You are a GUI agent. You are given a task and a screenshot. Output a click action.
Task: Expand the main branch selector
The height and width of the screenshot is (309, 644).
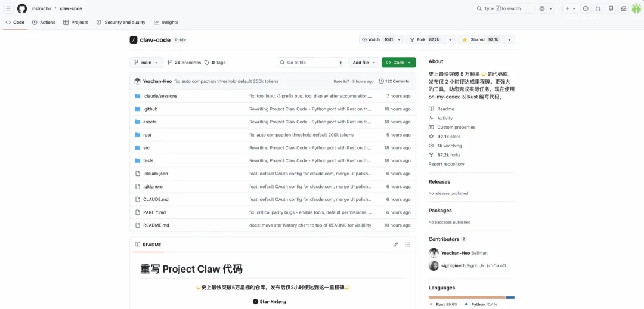(x=146, y=63)
